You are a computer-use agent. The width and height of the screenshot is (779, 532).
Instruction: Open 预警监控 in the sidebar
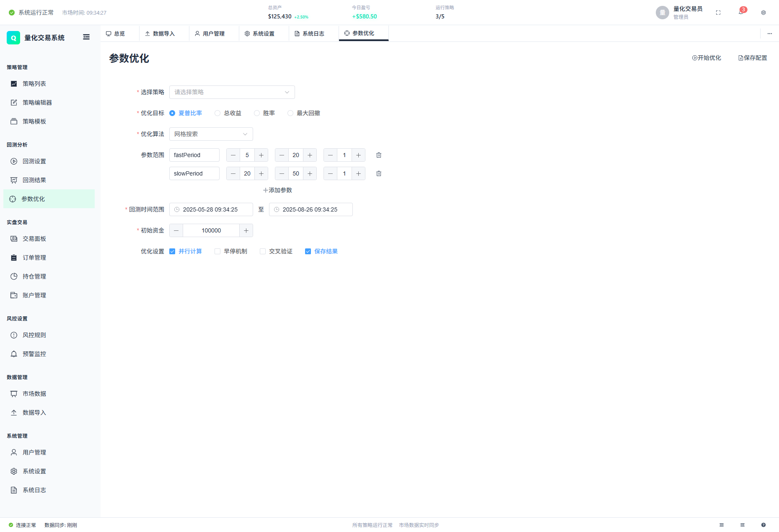[49, 354]
